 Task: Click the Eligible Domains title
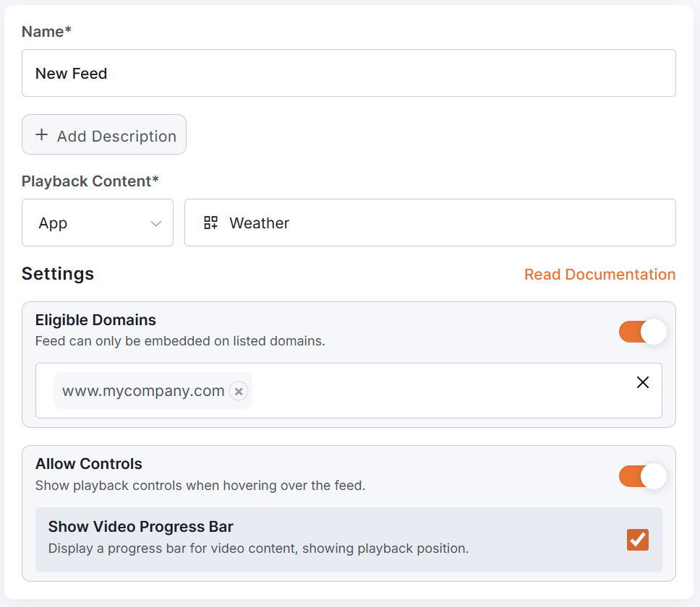[x=95, y=320]
